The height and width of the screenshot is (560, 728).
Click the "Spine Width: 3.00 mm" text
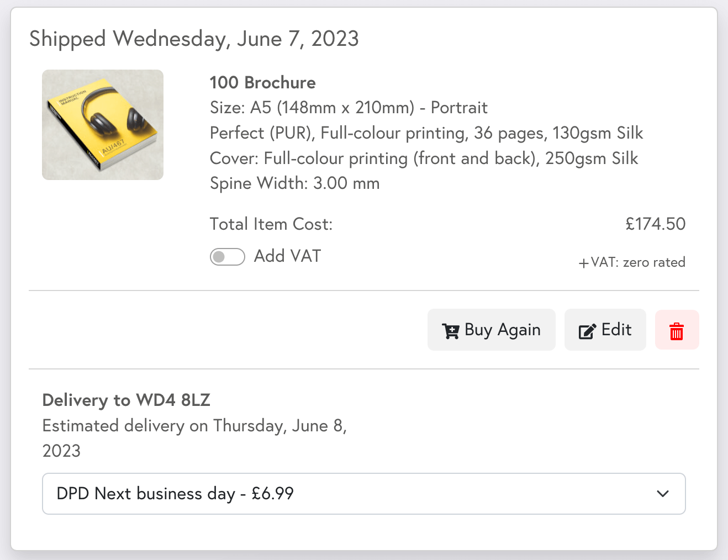click(x=294, y=183)
